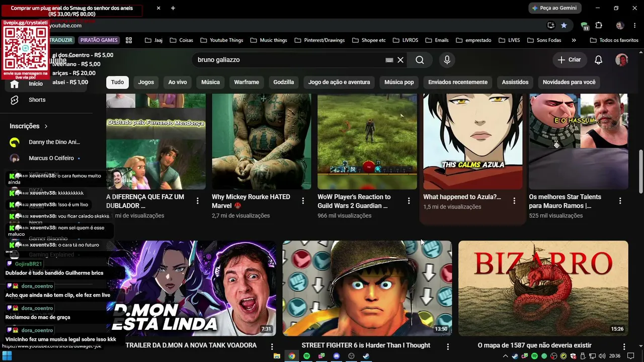This screenshot has height=362, width=644.
Task: Open the on-screen keyboard in search box
Action: (389, 60)
